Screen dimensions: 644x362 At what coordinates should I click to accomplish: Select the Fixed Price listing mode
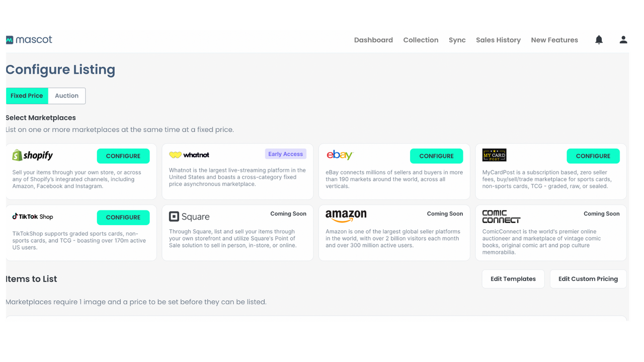(x=27, y=96)
